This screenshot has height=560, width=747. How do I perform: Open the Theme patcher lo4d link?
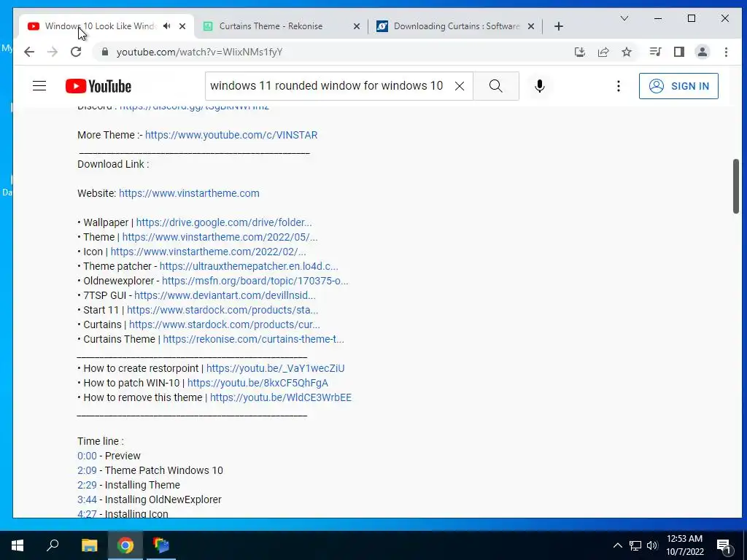click(249, 266)
